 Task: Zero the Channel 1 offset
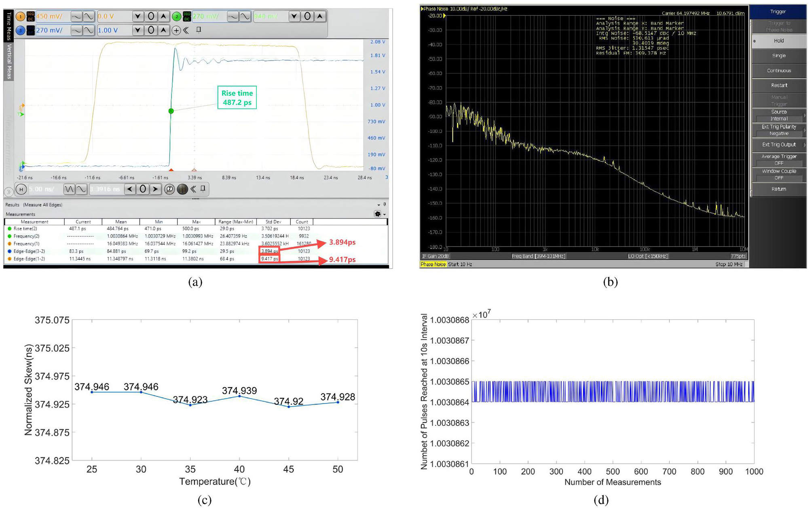[151, 17]
